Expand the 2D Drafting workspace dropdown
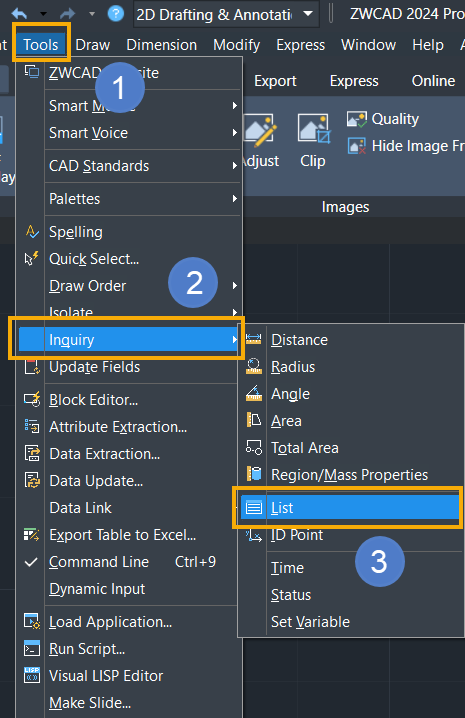The height and width of the screenshot is (718, 465). (308, 14)
